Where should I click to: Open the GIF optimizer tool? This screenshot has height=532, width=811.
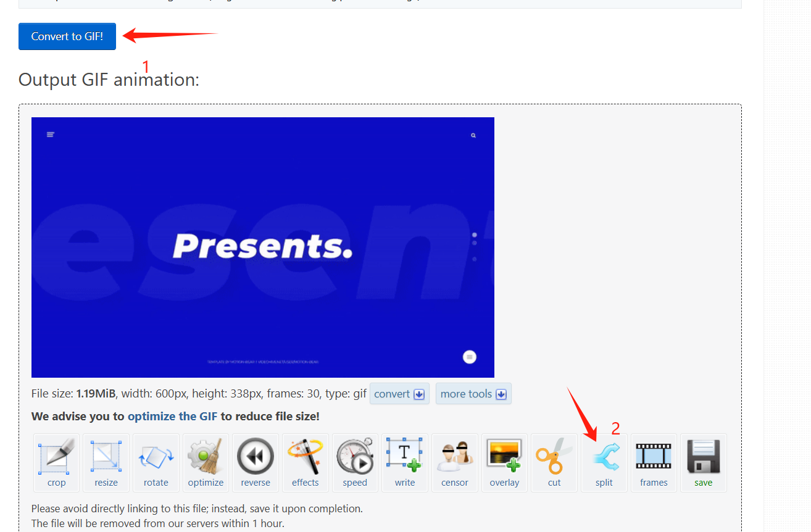[206, 462]
